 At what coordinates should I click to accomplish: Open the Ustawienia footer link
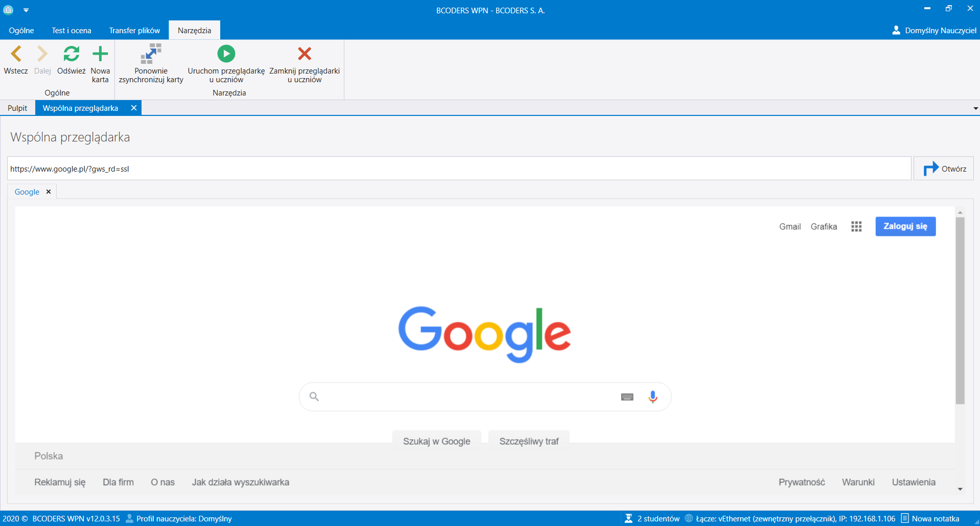coord(914,482)
